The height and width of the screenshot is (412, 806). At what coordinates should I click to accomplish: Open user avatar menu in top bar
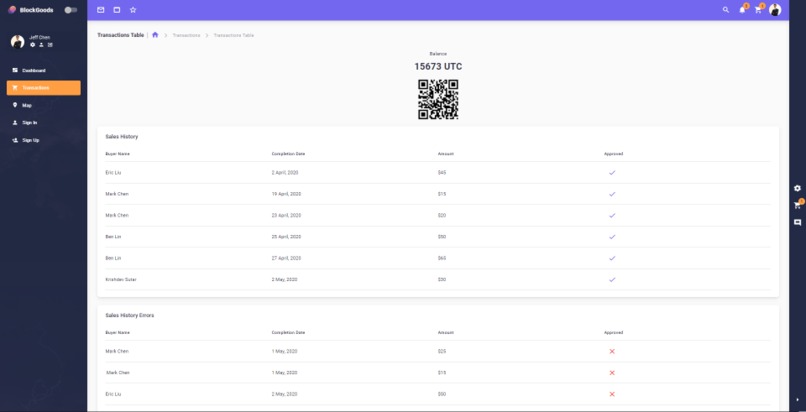click(x=775, y=10)
